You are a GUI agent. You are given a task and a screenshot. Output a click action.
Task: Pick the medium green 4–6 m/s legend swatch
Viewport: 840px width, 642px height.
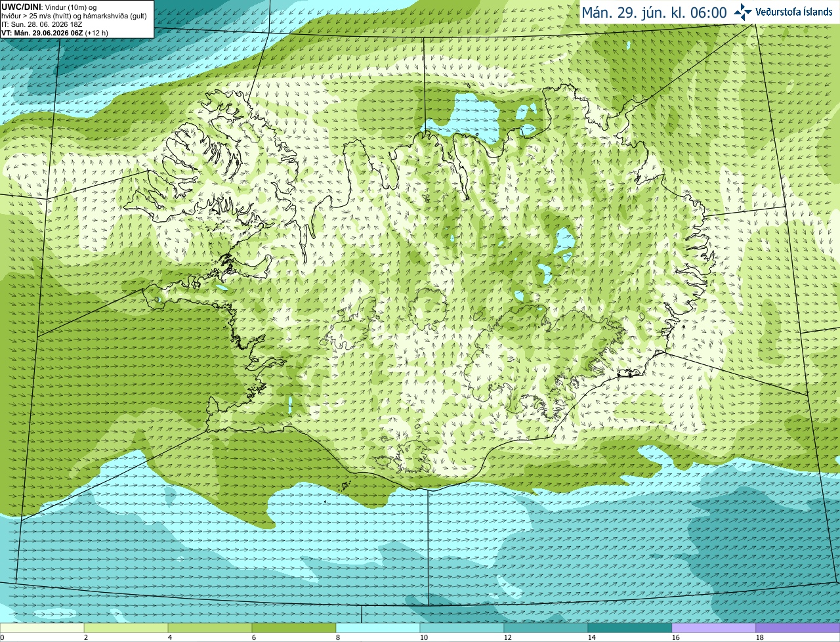pos(210,628)
